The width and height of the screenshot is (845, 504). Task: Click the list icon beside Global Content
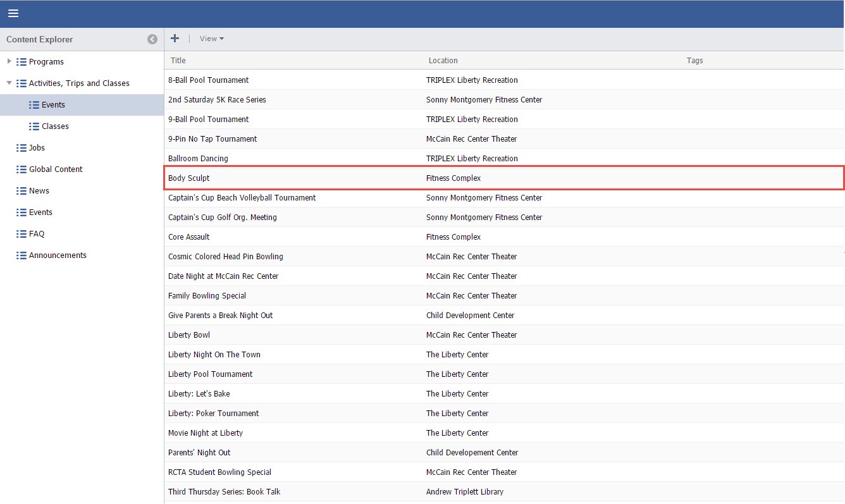coord(22,169)
